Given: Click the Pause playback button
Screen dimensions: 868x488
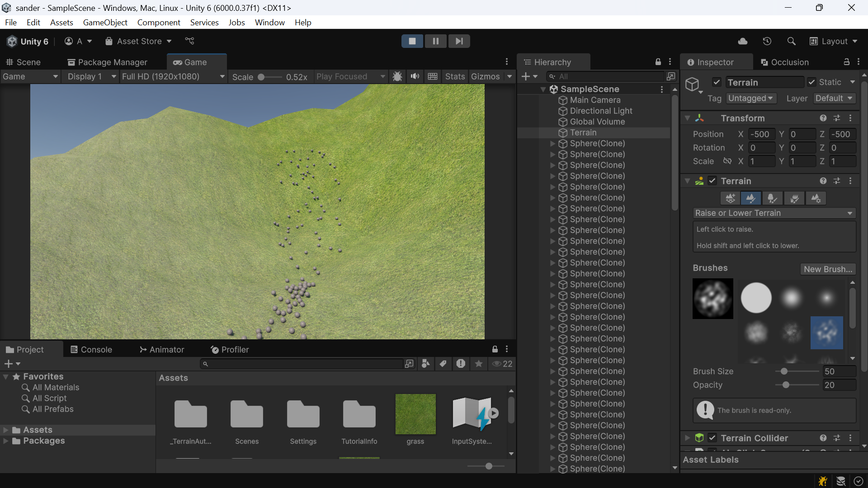Looking at the screenshot, I should coord(435,41).
